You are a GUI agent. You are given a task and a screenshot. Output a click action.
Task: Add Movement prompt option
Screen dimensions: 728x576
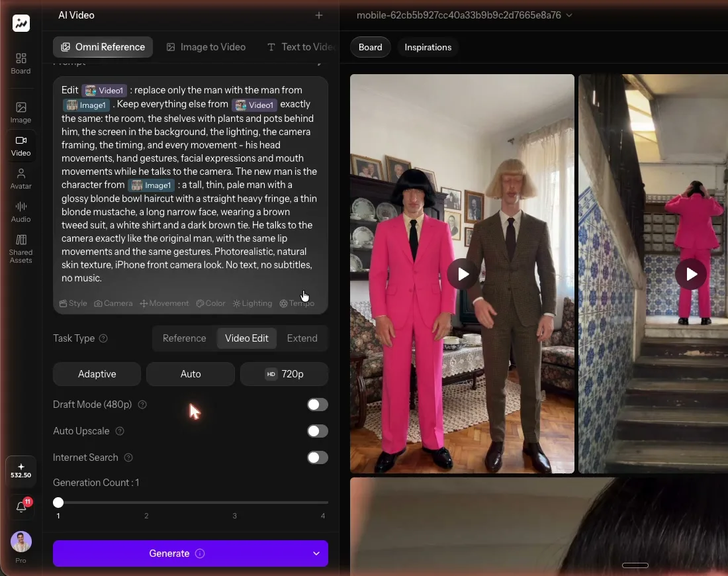tap(164, 303)
